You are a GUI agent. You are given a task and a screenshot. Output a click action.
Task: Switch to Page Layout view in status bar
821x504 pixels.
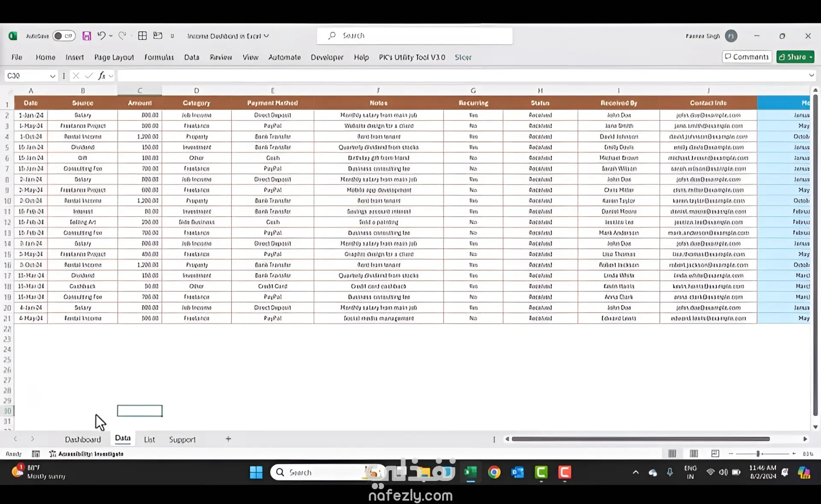tap(694, 453)
